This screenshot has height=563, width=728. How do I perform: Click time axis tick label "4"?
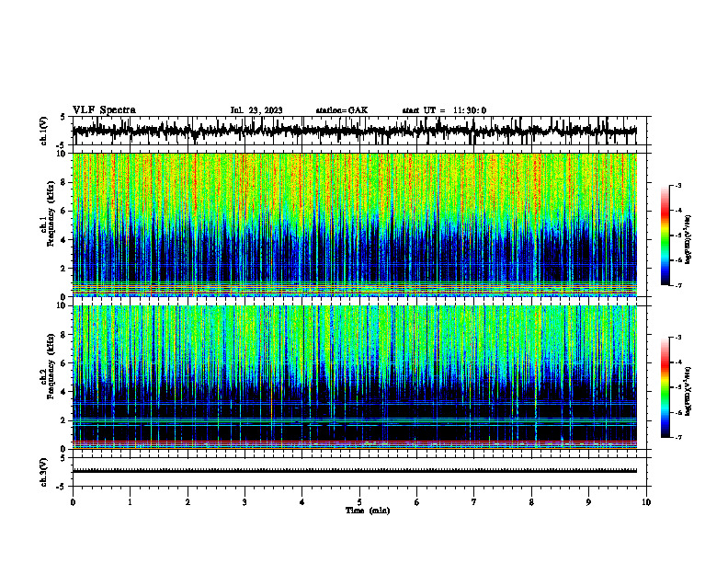(302, 502)
